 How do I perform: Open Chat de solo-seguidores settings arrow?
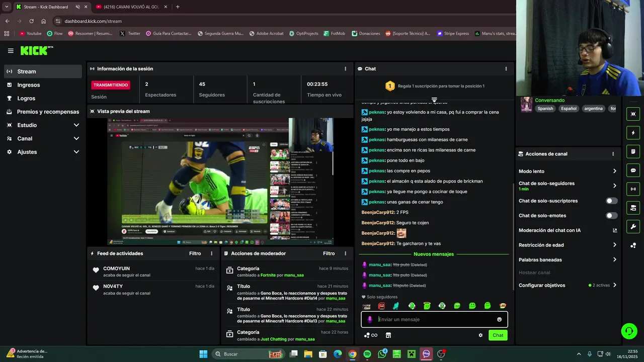tap(614, 186)
